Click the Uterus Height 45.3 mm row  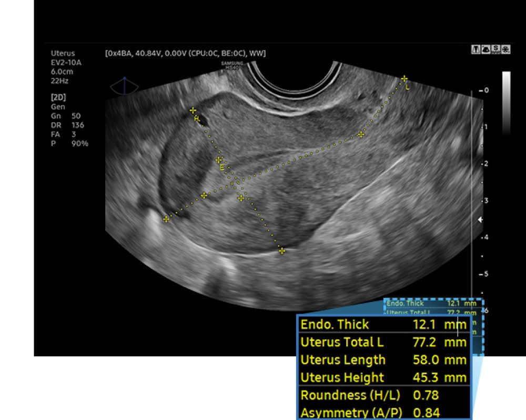[383, 377]
